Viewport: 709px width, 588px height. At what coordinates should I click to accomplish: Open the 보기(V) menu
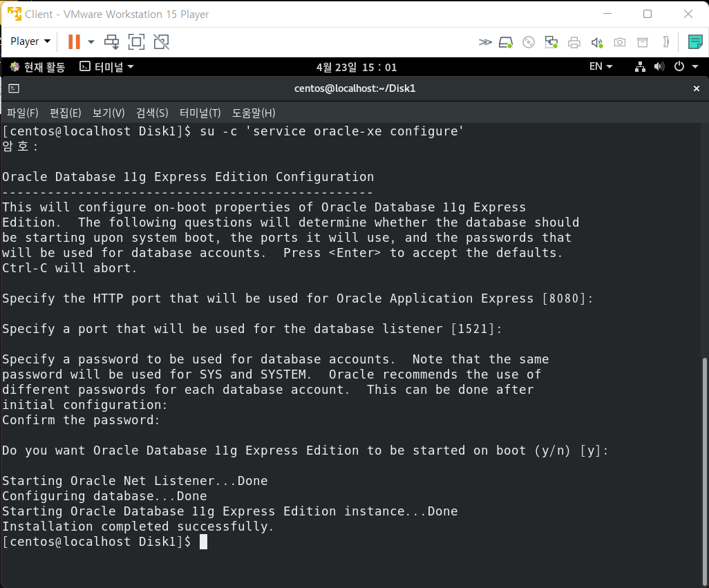tap(108, 113)
